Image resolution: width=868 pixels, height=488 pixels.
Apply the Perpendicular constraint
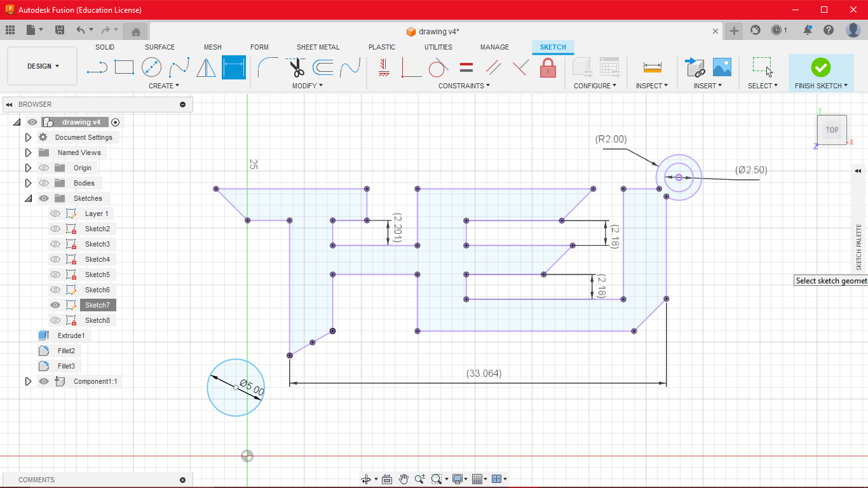pos(520,67)
